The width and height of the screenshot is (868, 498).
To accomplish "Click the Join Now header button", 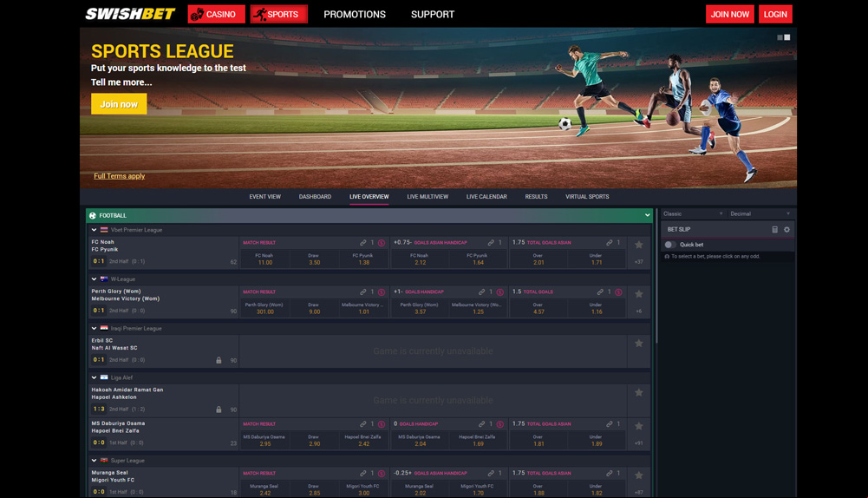I will tap(729, 14).
